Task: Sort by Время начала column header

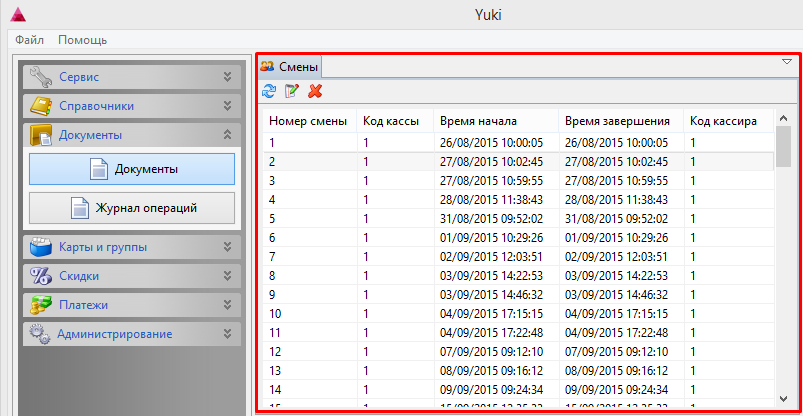Action: pyautogui.click(x=496, y=121)
